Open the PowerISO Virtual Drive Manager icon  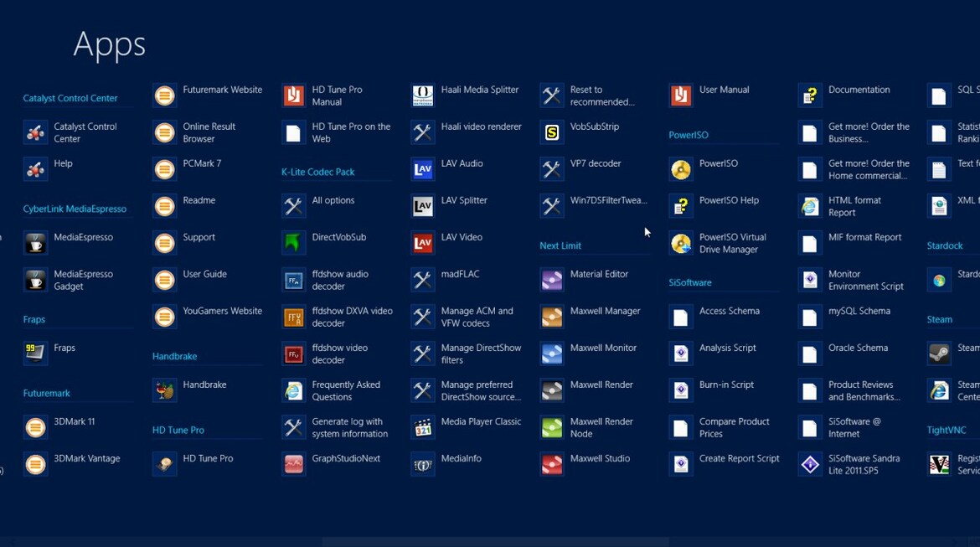(681, 243)
